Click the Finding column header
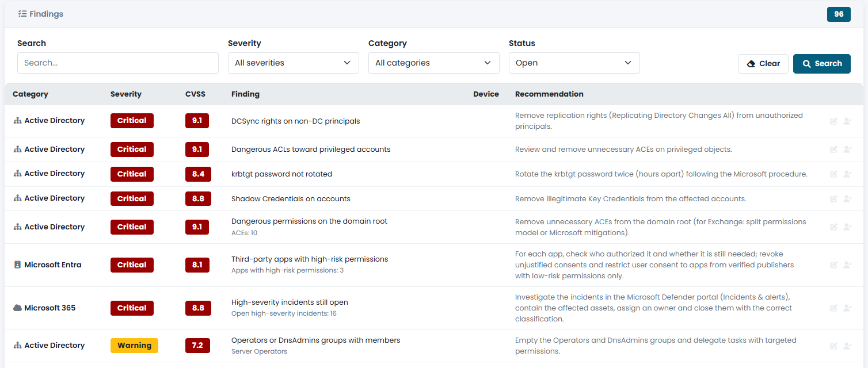This screenshot has height=368, width=868. (245, 94)
